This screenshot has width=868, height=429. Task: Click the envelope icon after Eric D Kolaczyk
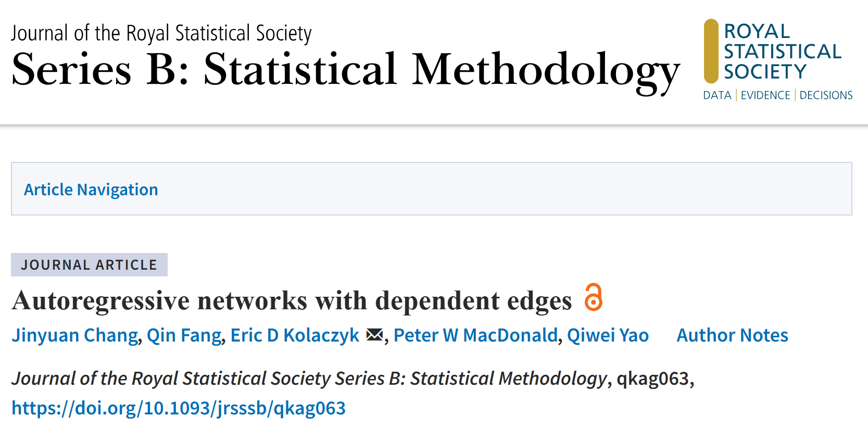coord(374,335)
